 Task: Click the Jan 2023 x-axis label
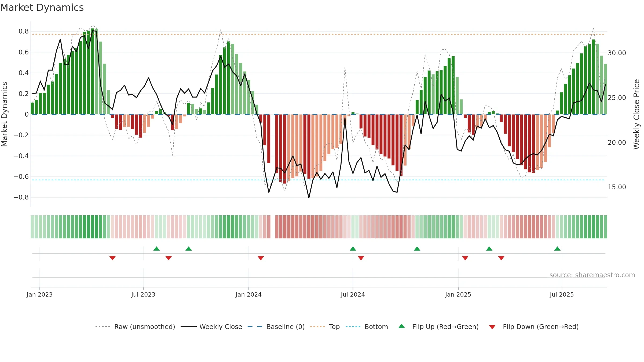click(x=40, y=294)
